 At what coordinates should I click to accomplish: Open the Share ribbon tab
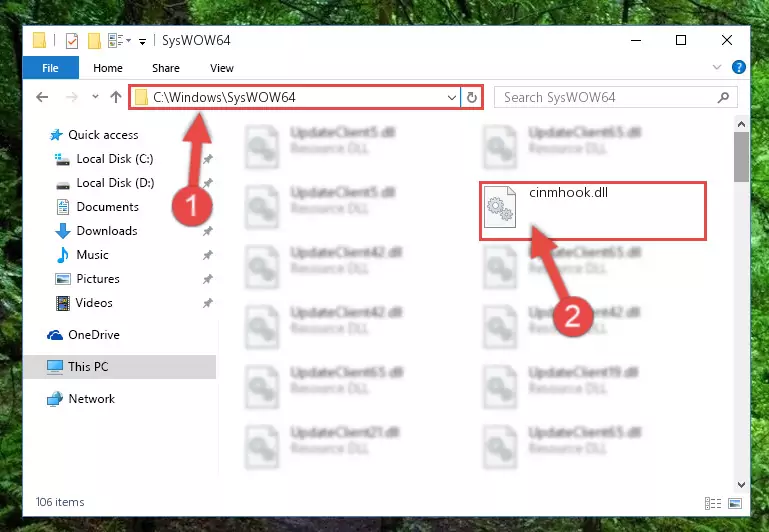tap(166, 68)
